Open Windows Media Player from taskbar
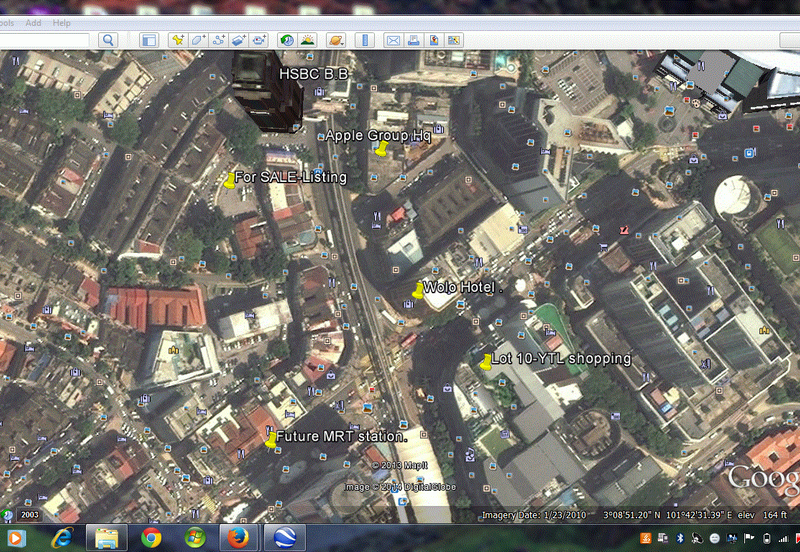This screenshot has width=800, height=552. click(15, 538)
